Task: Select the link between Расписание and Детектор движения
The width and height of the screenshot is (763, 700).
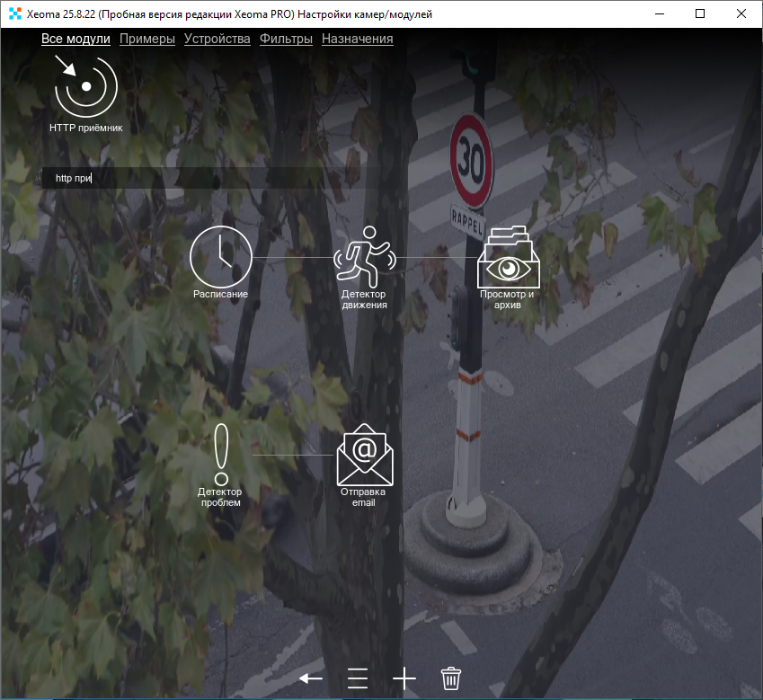Action: click(x=292, y=258)
